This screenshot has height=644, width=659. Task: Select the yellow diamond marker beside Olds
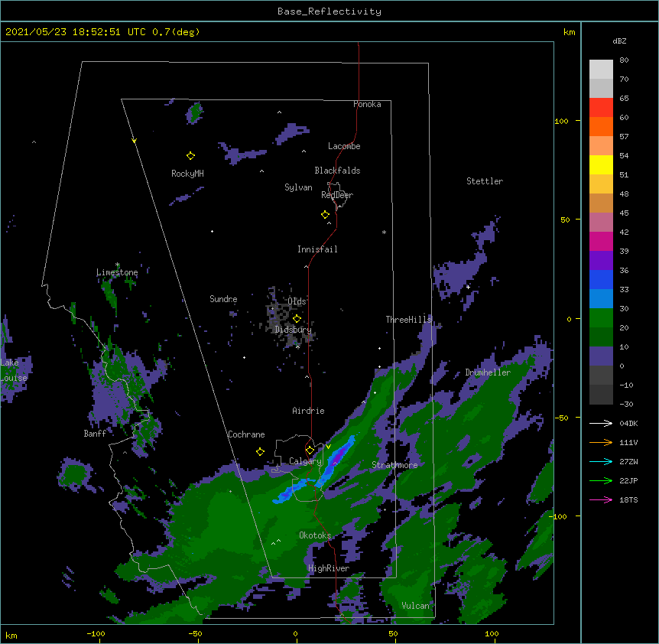point(297,318)
